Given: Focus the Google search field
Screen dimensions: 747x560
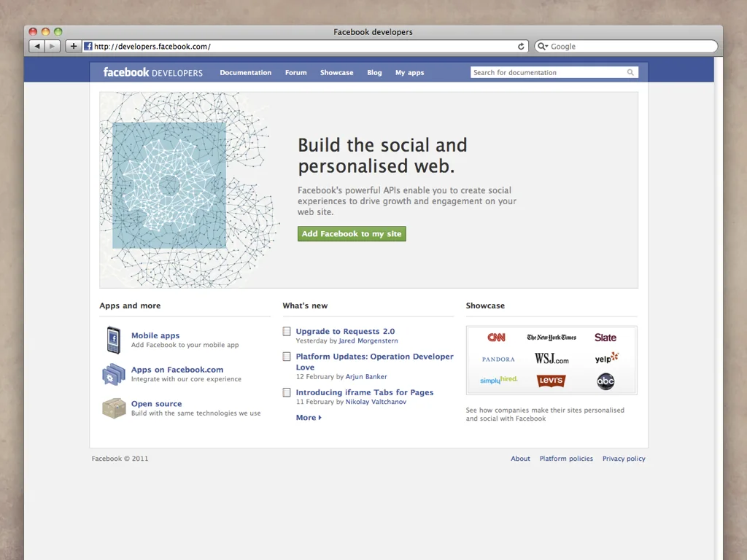Looking at the screenshot, I should pyautogui.click(x=625, y=46).
